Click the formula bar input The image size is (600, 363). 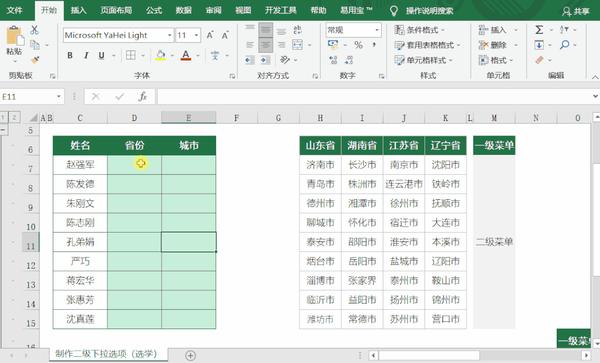tap(375, 97)
